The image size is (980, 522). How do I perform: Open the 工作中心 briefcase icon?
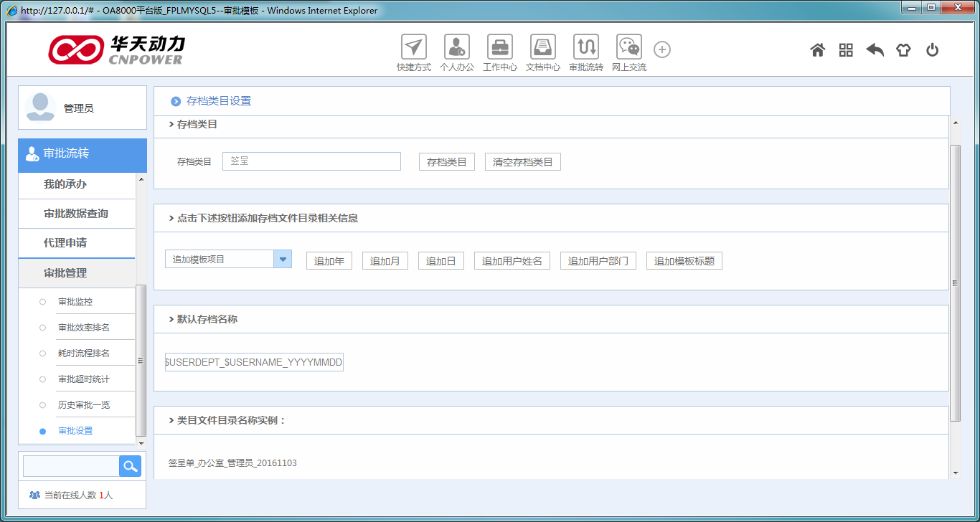(x=499, y=48)
